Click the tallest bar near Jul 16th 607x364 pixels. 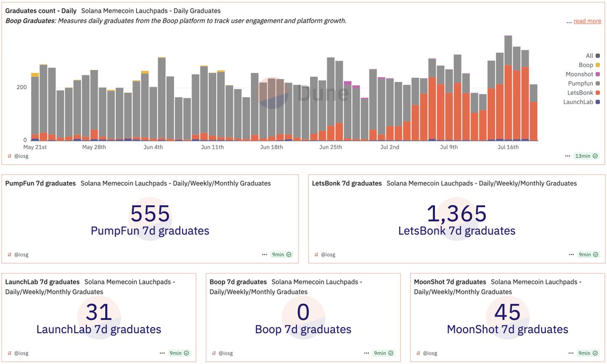pos(508,88)
